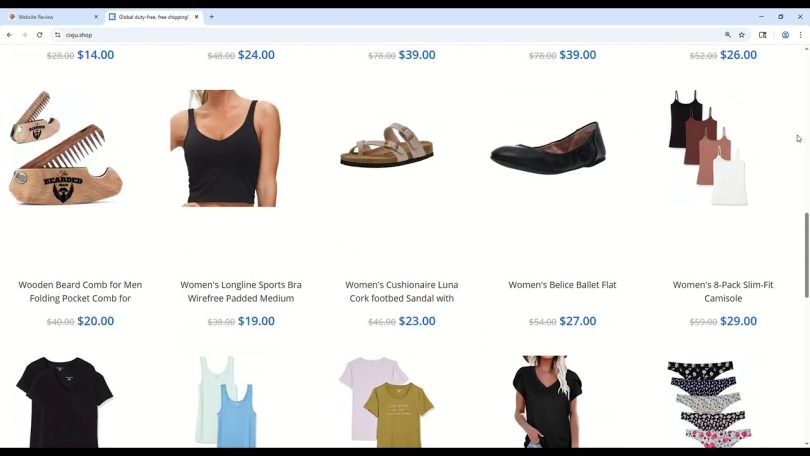Image resolution: width=810 pixels, height=456 pixels.
Task: Click the 8-Pack camisole product image
Action: (x=708, y=147)
